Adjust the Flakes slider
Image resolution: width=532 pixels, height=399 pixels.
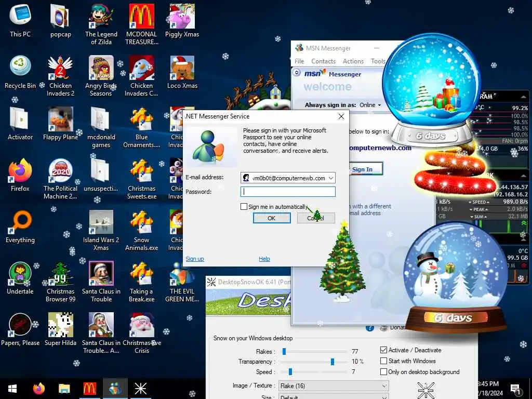284,352
